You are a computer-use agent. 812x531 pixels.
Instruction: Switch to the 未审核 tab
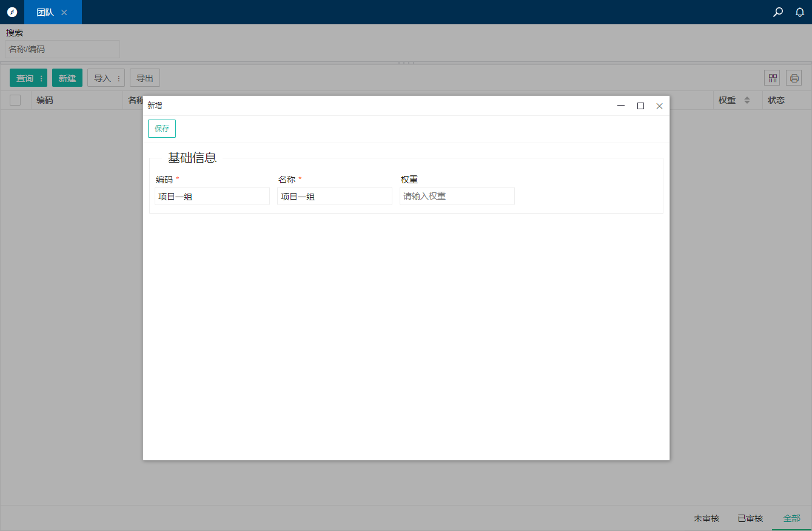click(x=706, y=518)
